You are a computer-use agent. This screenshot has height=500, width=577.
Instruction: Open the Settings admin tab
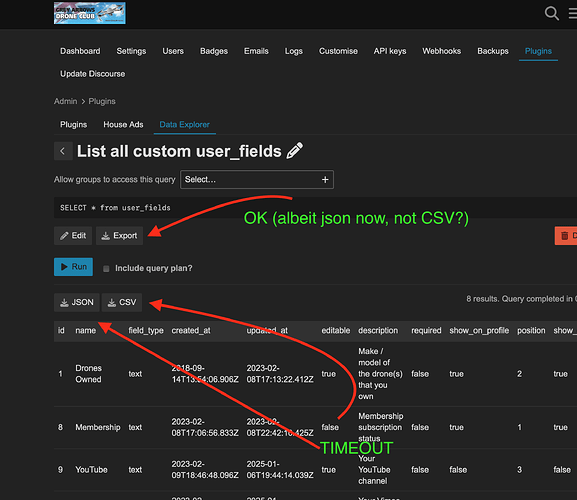[x=131, y=51]
